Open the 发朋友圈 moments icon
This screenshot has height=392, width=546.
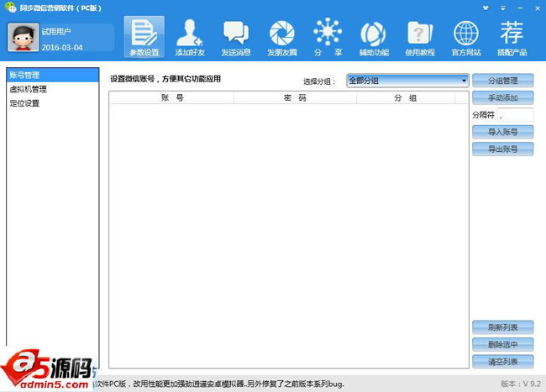coord(281,37)
